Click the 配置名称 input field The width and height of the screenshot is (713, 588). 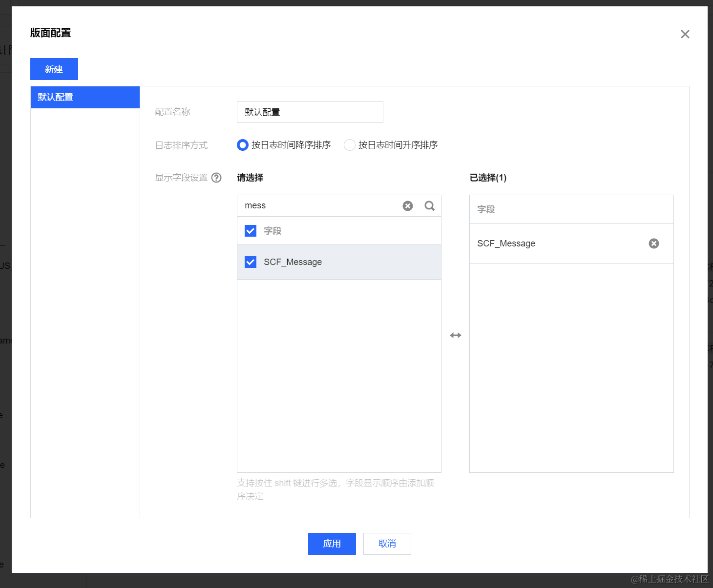click(x=310, y=112)
